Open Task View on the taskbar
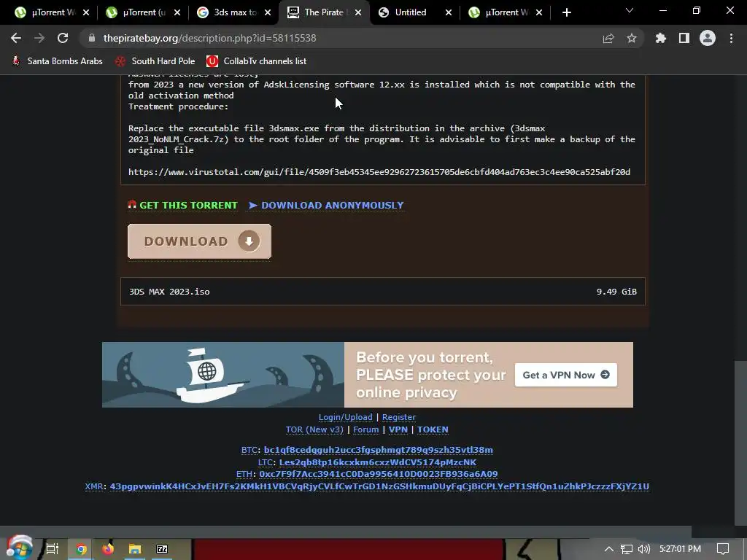The width and height of the screenshot is (747, 560). tap(53, 549)
